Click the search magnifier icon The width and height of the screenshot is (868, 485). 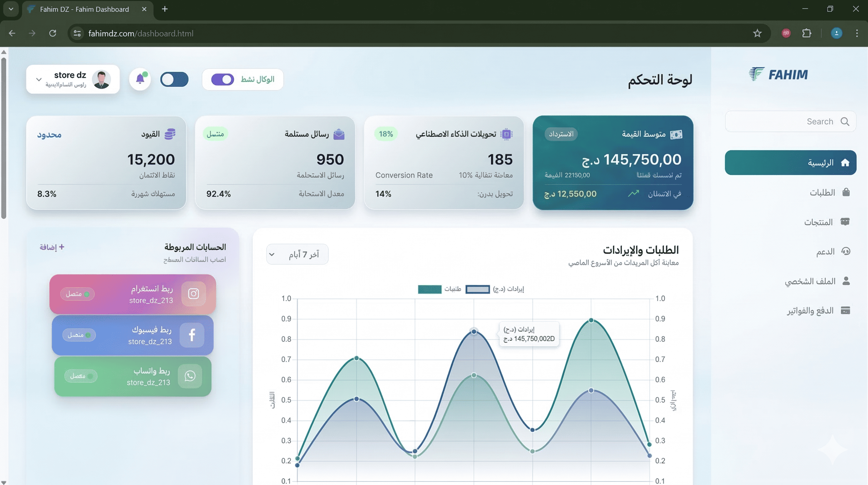845,121
